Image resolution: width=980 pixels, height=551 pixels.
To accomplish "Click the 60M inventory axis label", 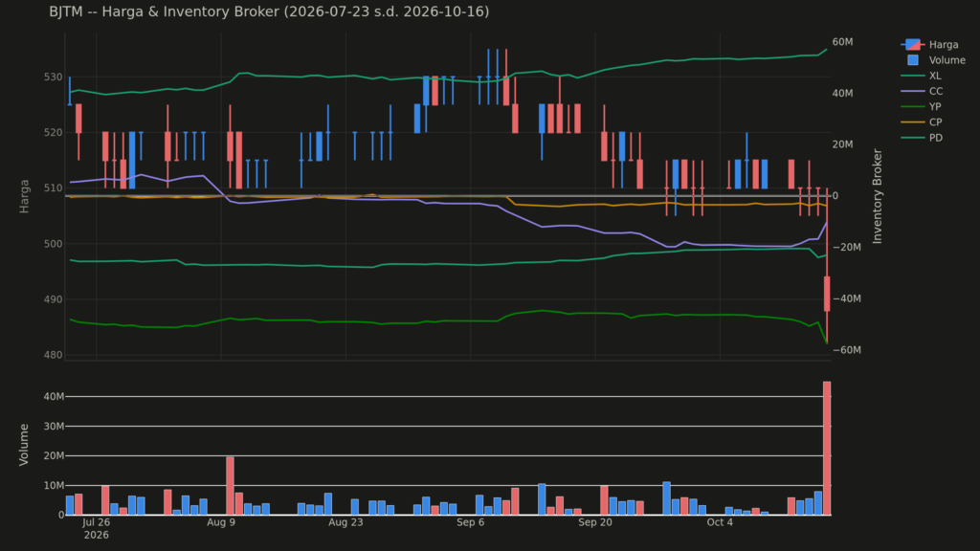I will pyautogui.click(x=842, y=42).
